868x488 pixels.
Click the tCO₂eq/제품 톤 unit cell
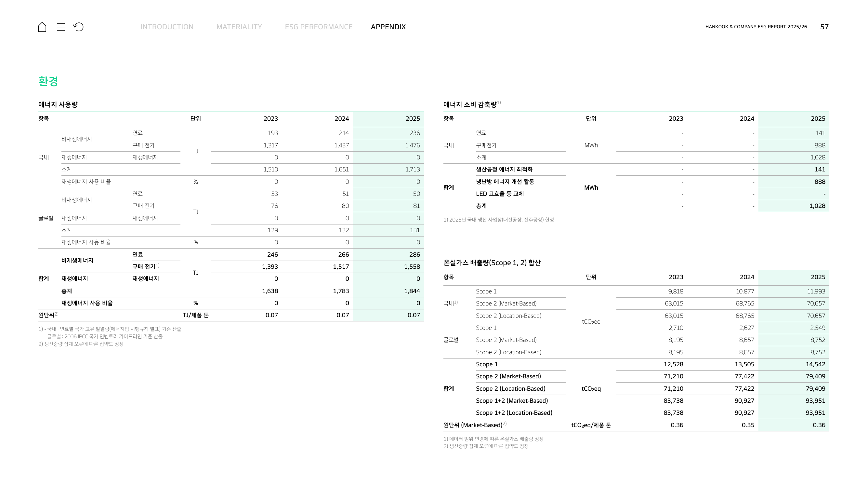(x=591, y=425)
